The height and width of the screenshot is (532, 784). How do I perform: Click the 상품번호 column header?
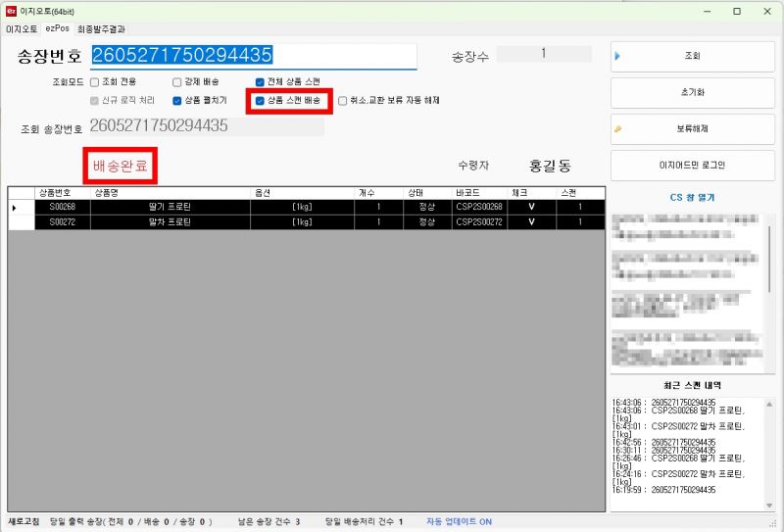(63, 193)
